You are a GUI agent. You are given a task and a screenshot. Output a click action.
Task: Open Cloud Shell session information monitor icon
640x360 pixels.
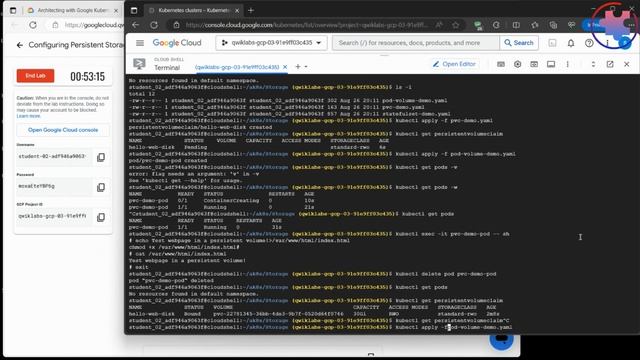(x=551, y=64)
